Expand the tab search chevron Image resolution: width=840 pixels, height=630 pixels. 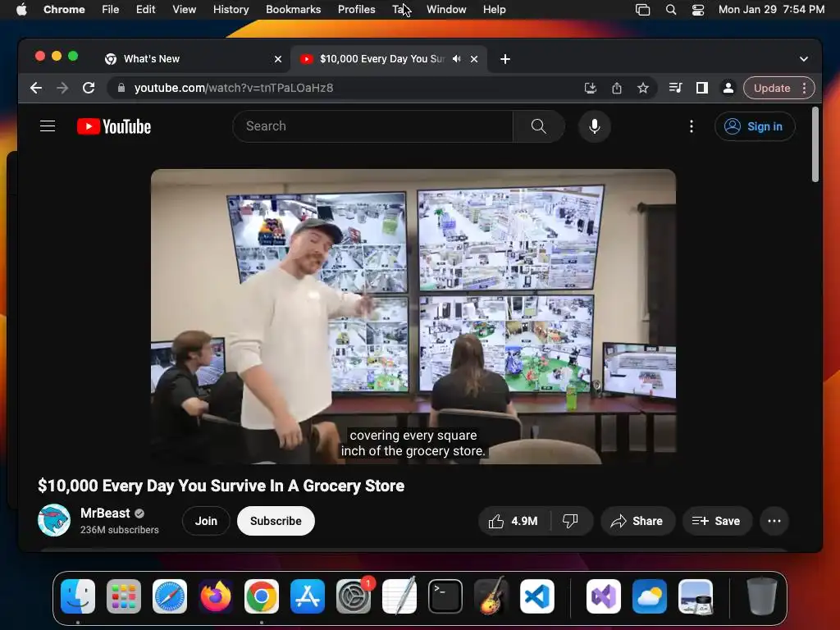pos(804,59)
